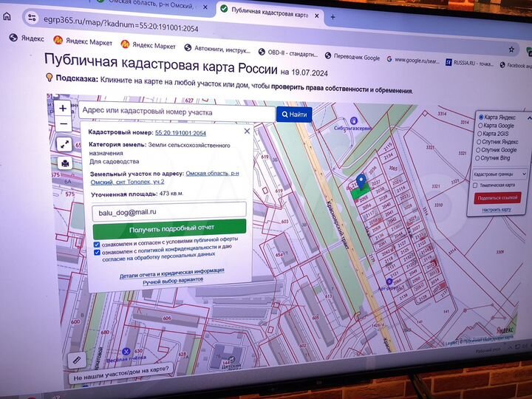Image resolution: width=532 pixels, height=399 pixels.
Task: Print the map using printer icon
Action: coord(65,163)
